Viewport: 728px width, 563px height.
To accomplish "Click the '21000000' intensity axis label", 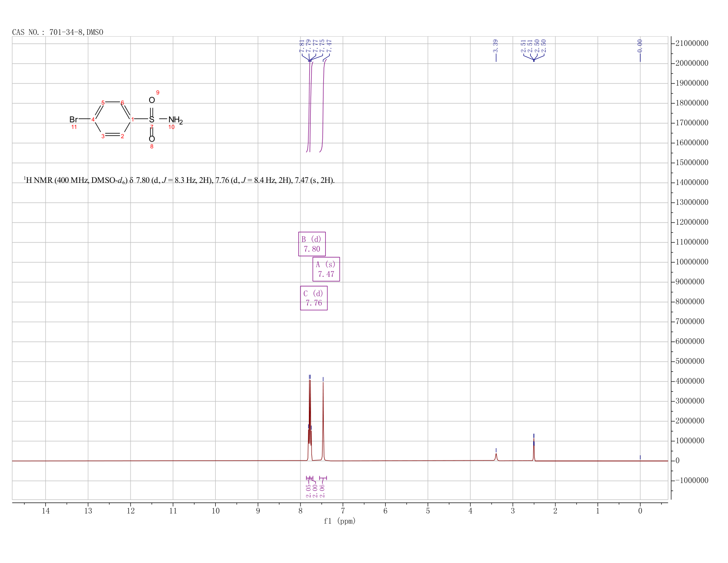I will (x=692, y=43).
